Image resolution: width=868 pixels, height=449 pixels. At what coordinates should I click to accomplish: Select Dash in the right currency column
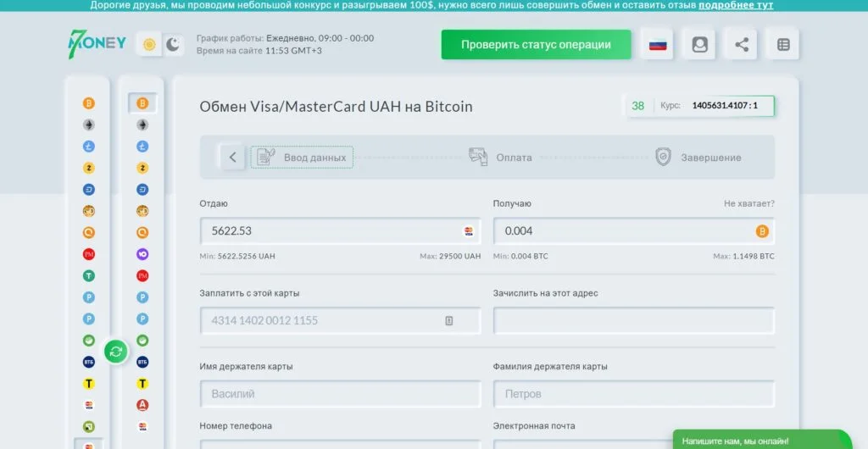tap(142, 190)
